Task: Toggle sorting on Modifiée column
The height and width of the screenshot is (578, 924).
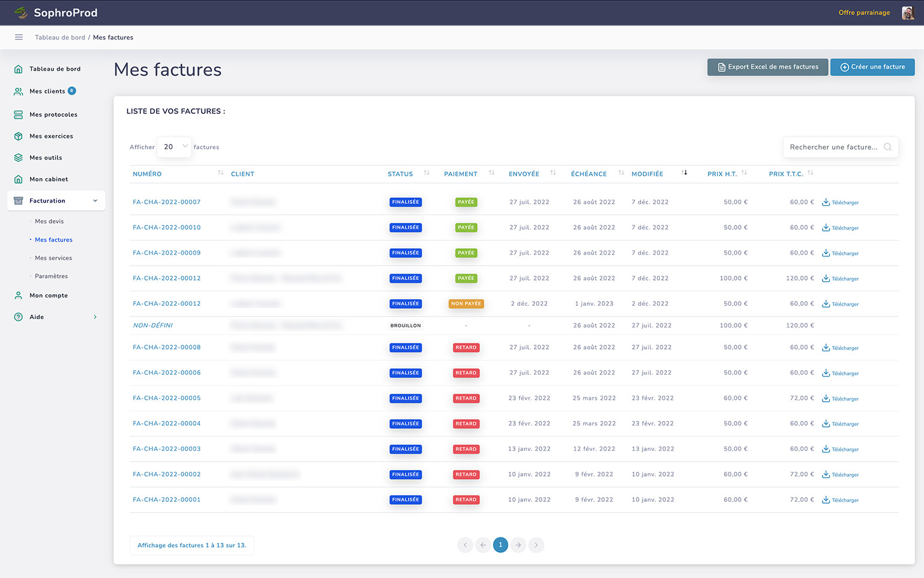Action: 684,173
